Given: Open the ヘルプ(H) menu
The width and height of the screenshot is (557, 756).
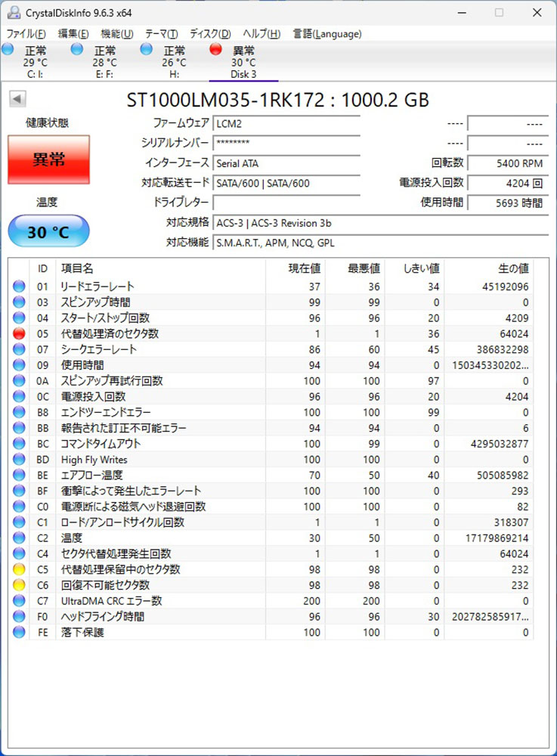Looking at the screenshot, I should pyautogui.click(x=261, y=34).
